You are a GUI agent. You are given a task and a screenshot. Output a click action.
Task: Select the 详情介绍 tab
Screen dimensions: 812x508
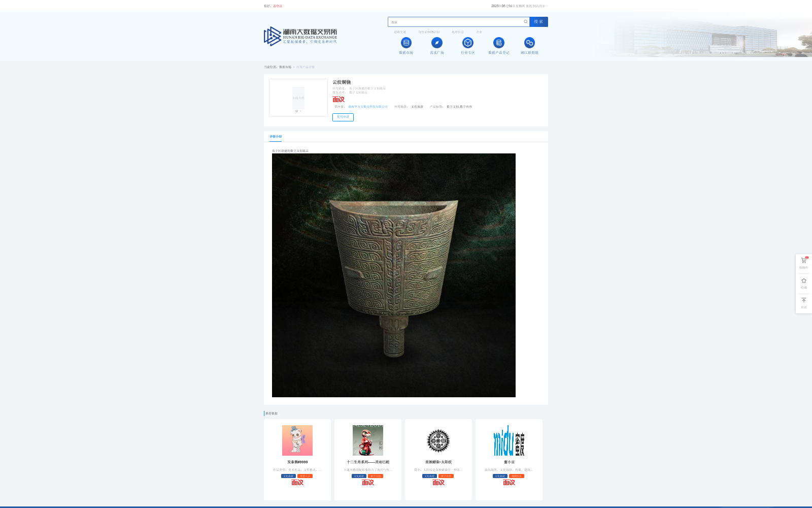click(x=276, y=137)
